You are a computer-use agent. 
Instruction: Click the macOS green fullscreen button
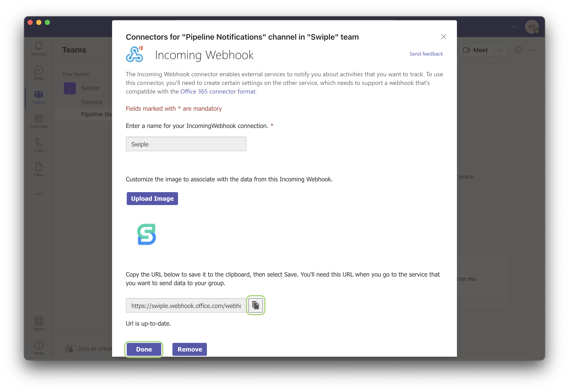click(x=47, y=23)
